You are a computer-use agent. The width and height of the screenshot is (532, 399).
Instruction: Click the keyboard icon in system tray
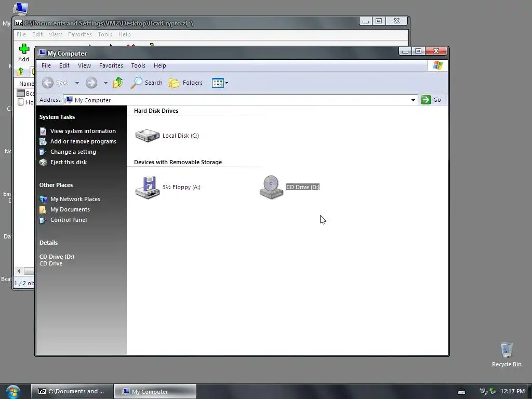point(461,392)
